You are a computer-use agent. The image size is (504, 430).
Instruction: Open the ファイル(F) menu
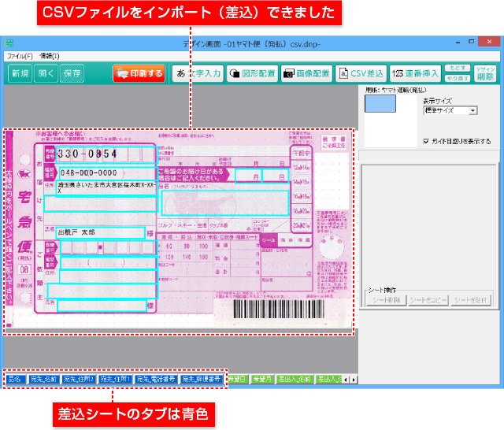click(x=20, y=56)
